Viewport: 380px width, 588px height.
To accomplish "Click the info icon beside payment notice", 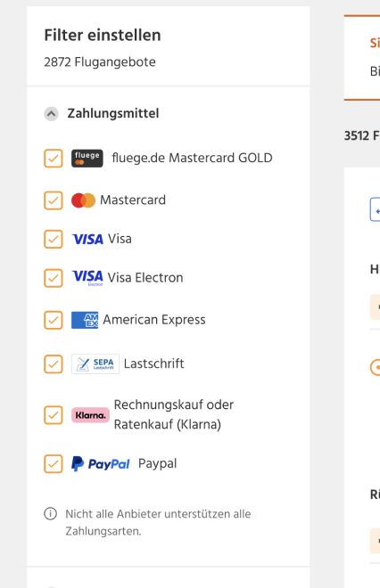I will [50, 513].
